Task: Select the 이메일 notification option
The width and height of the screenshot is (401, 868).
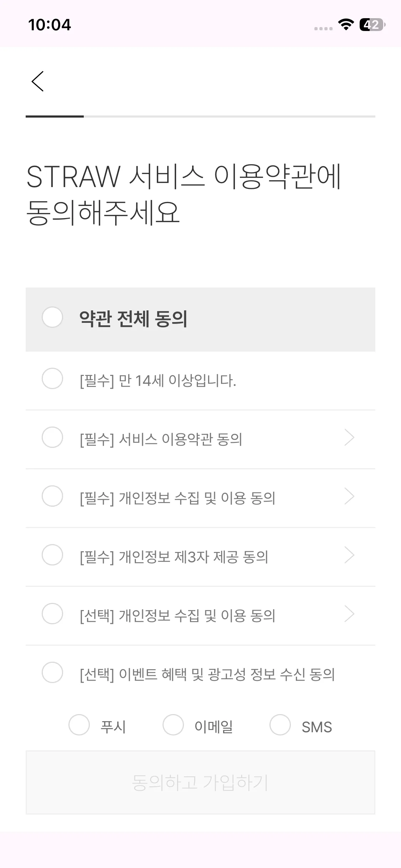Action: tap(173, 725)
